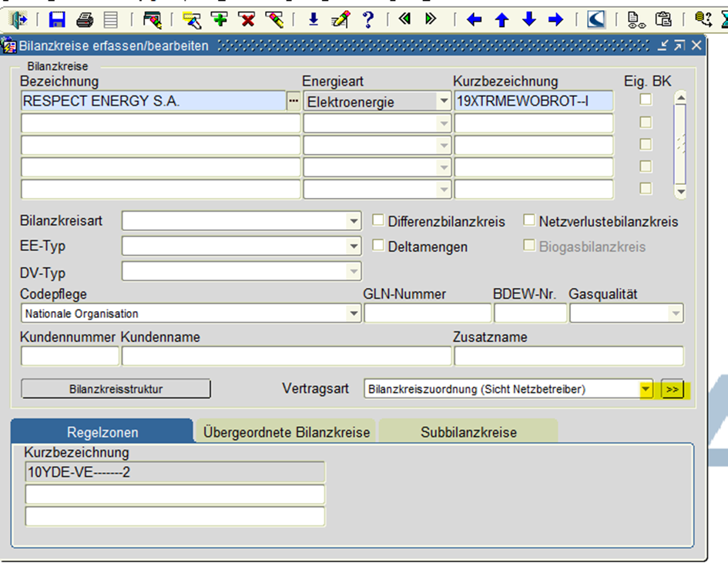
Task: Tick the Deltamengen checkbox
Action: click(x=378, y=246)
